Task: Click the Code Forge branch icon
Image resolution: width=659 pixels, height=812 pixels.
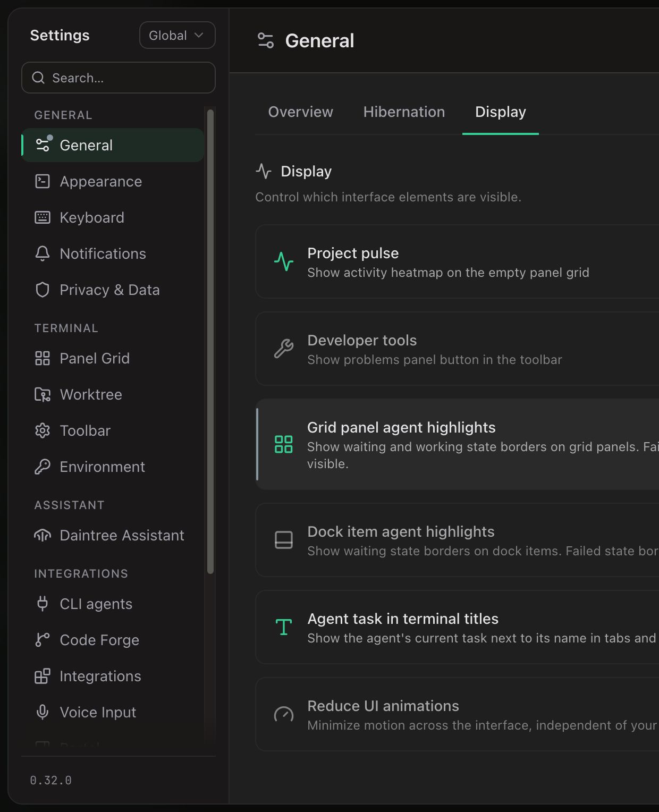Action: pyautogui.click(x=43, y=640)
